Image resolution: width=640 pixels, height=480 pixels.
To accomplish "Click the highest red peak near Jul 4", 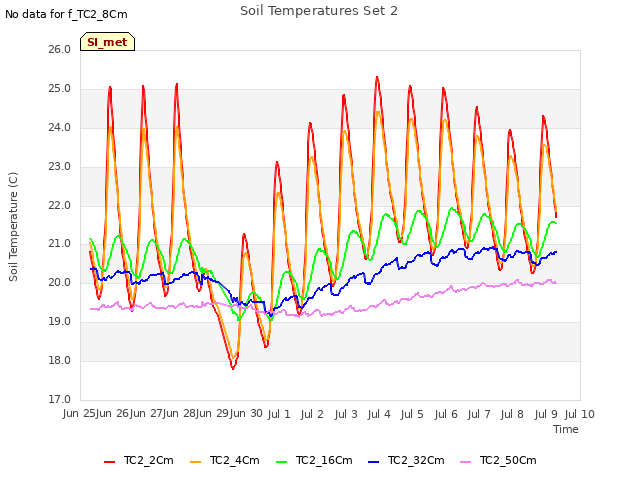I will [377, 77].
